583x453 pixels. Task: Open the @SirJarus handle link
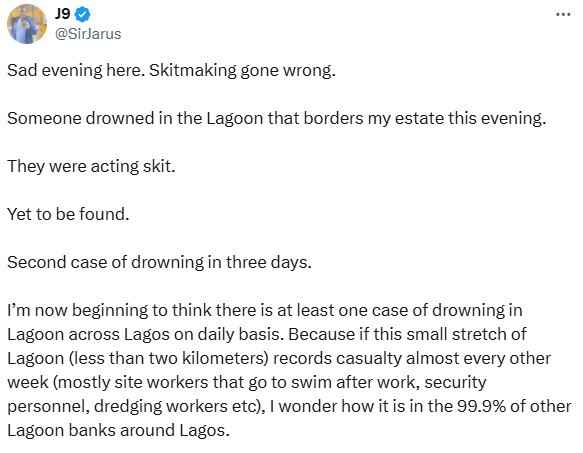(x=88, y=34)
